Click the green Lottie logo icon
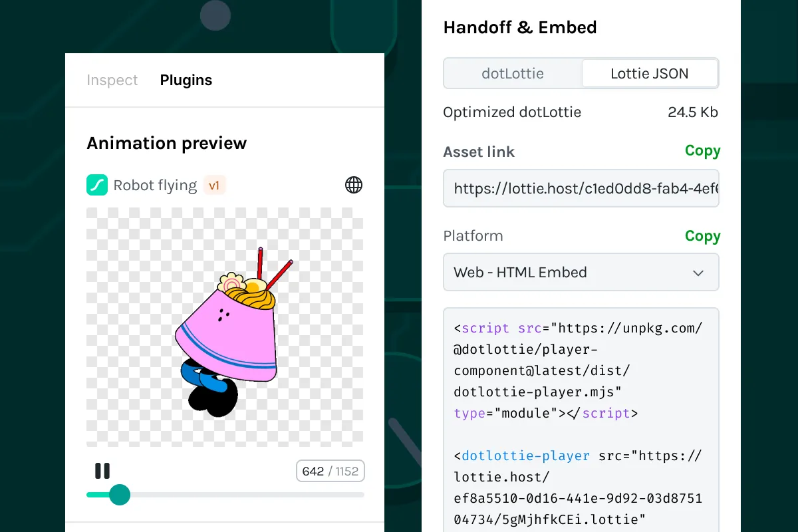Viewport: 798px width, 532px height. pos(97,185)
